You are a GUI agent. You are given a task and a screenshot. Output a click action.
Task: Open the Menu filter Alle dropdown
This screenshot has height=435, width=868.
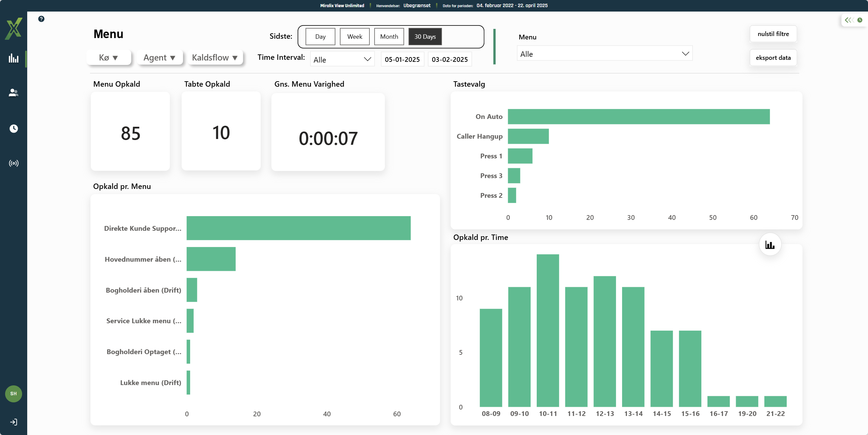604,54
